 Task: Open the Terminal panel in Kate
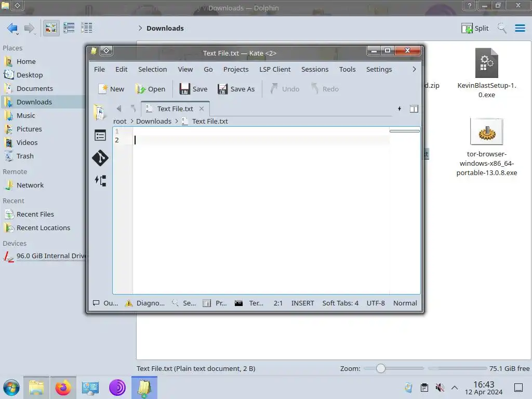coord(249,303)
